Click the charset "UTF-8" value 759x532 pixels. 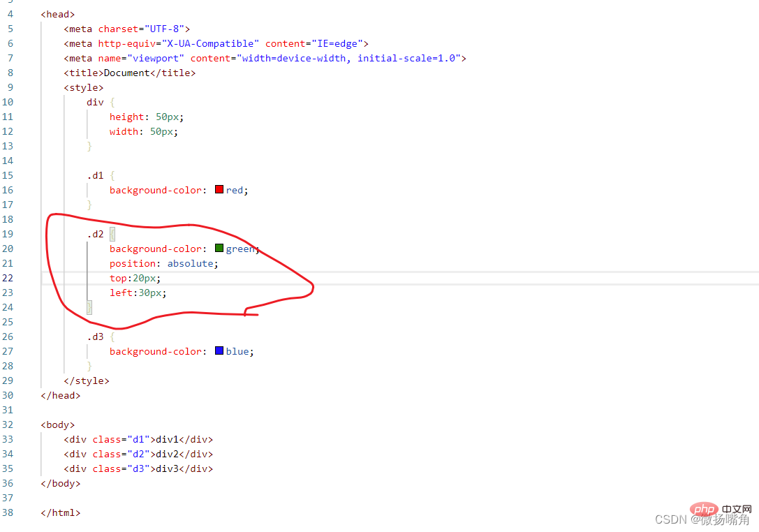coord(164,29)
